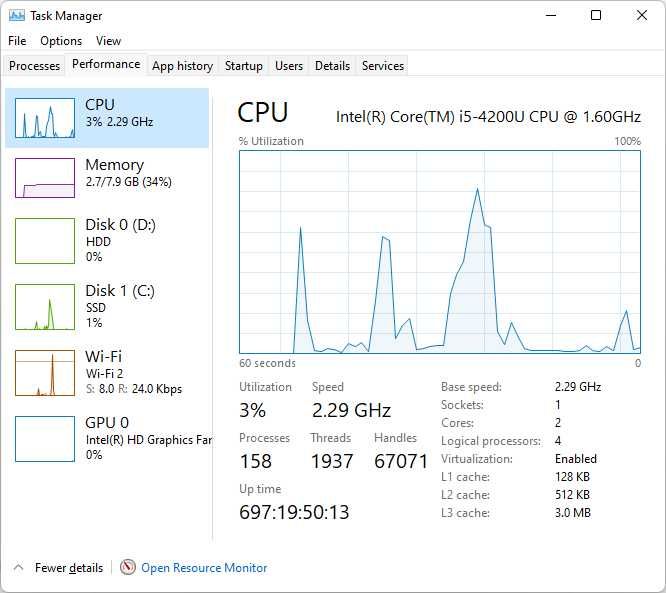Switch to the Details tab

click(x=332, y=66)
